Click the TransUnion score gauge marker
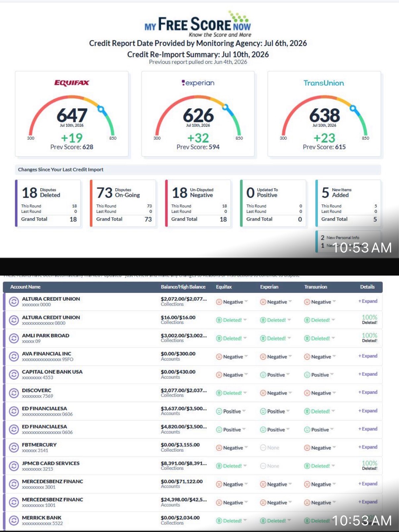The image size is (399, 532). pyautogui.click(x=353, y=108)
